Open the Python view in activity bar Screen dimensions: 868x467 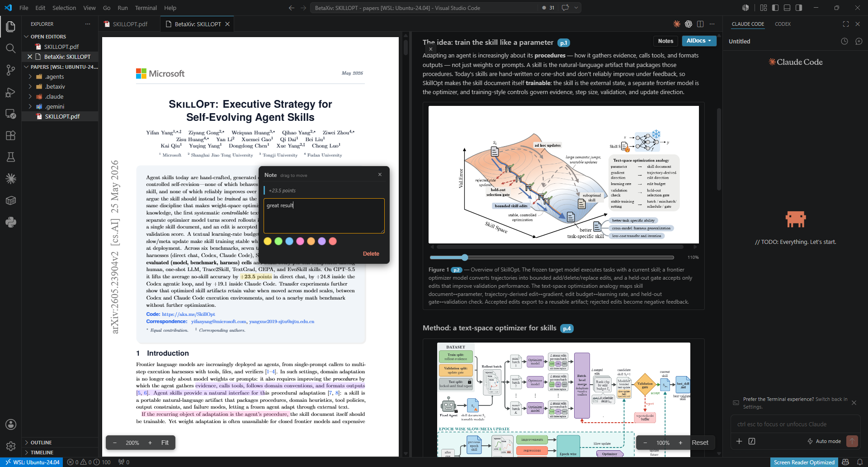pos(11,222)
